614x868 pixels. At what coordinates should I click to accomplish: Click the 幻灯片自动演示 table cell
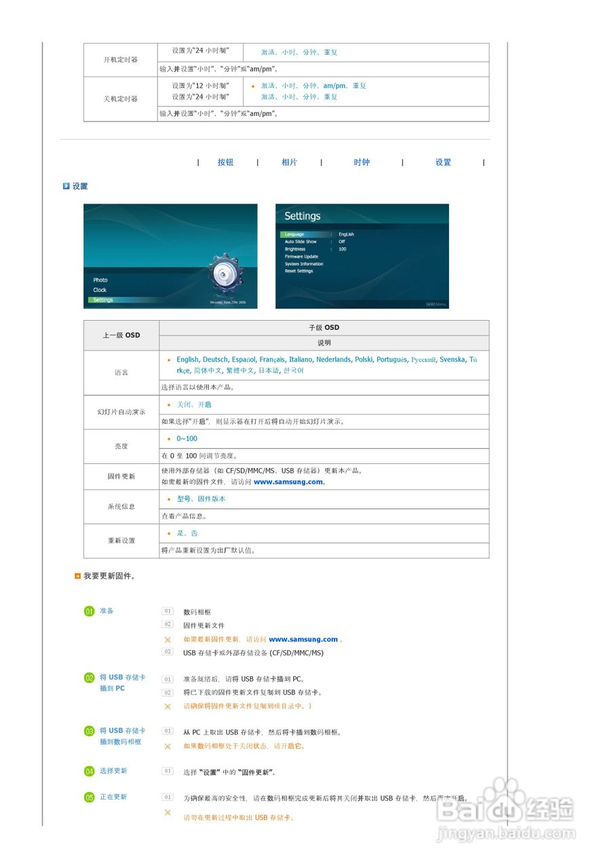pos(121,412)
